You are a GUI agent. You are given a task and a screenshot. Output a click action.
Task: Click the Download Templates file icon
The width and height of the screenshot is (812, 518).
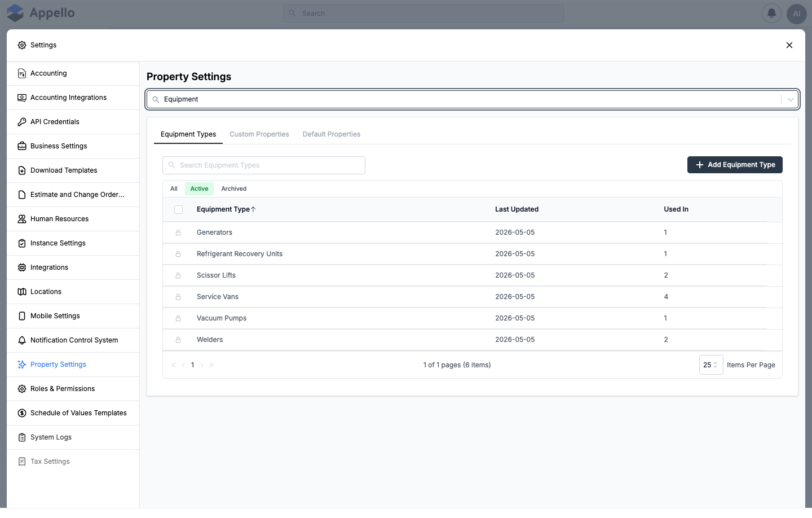coord(22,170)
